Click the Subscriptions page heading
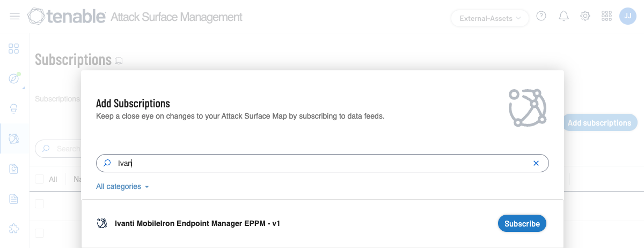The image size is (644, 248). (73, 60)
